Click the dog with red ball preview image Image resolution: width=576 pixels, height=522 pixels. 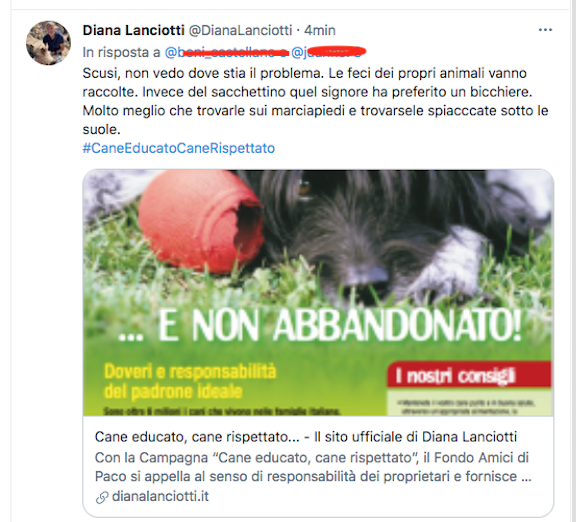coord(318,292)
